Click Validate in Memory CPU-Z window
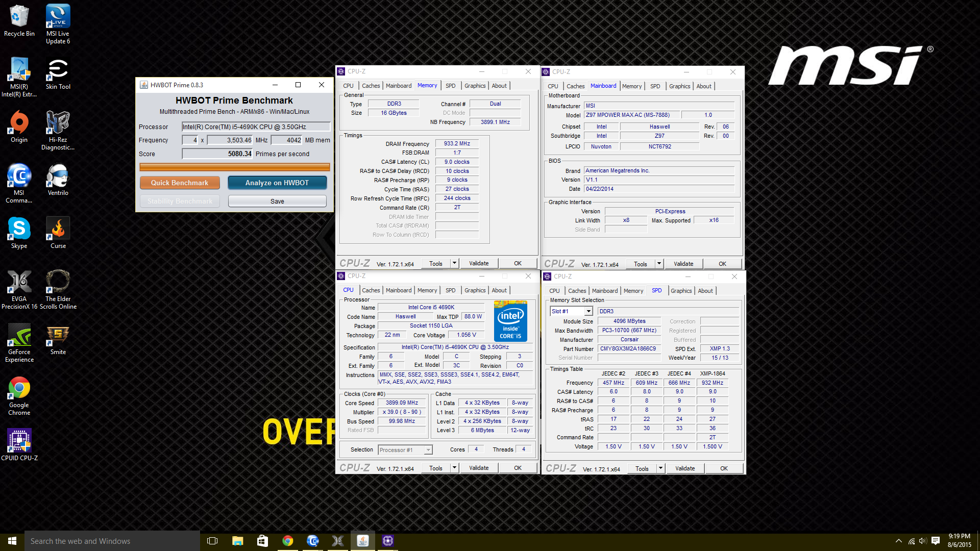The width and height of the screenshot is (980, 551). pos(479,263)
